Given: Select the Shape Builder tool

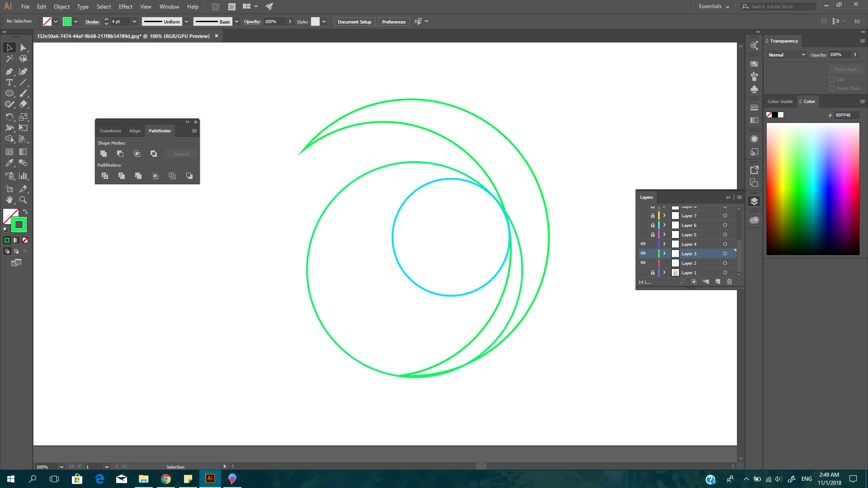Looking at the screenshot, I should pos(9,139).
